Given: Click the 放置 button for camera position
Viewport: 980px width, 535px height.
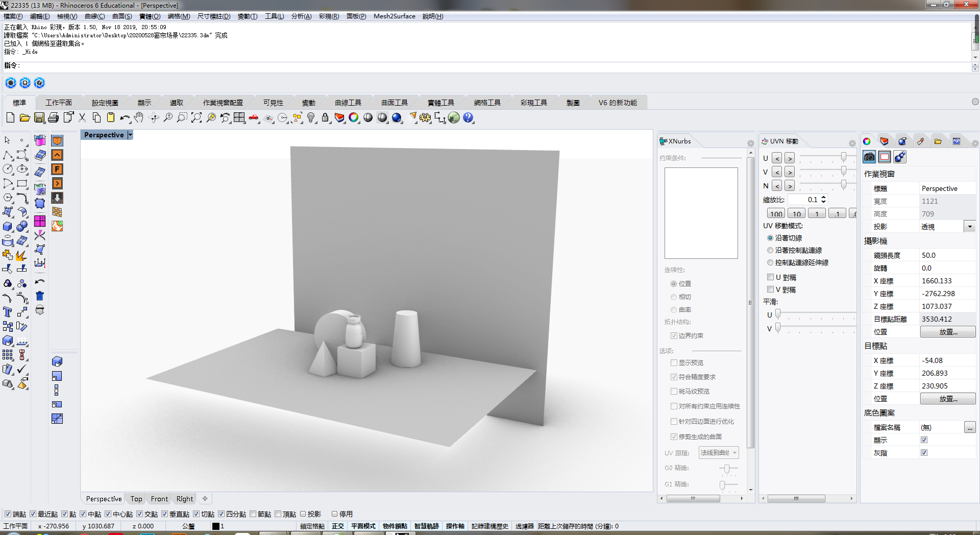Looking at the screenshot, I should pyautogui.click(x=947, y=331).
